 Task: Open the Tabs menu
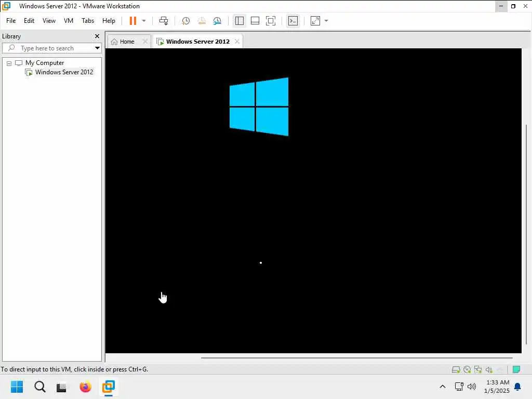(87, 21)
